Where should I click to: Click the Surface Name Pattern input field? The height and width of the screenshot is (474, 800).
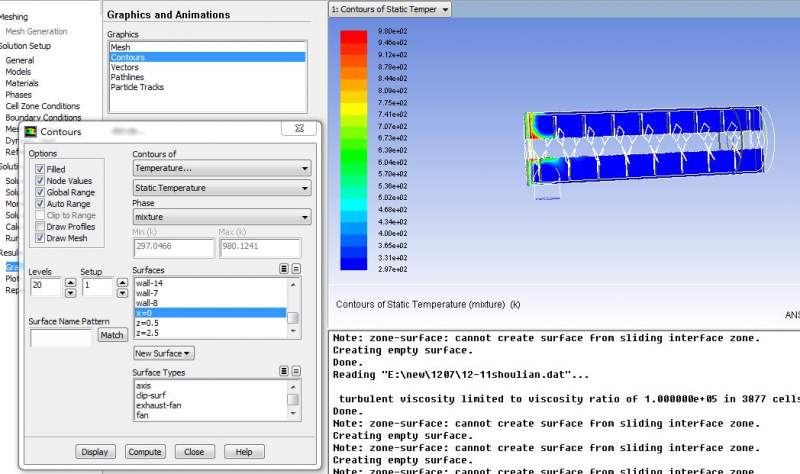[x=61, y=337]
